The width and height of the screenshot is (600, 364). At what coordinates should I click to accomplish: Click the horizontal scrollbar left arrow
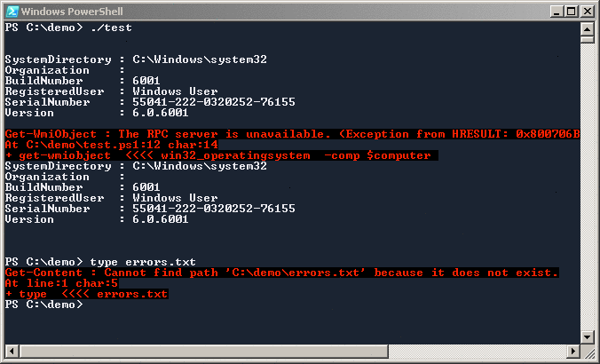tap(11, 349)
